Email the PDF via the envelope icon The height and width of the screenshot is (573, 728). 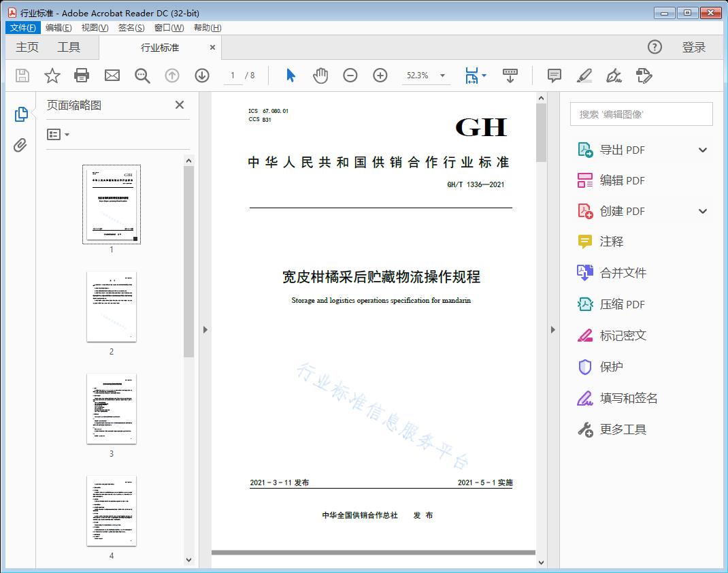tap(112, 76)
